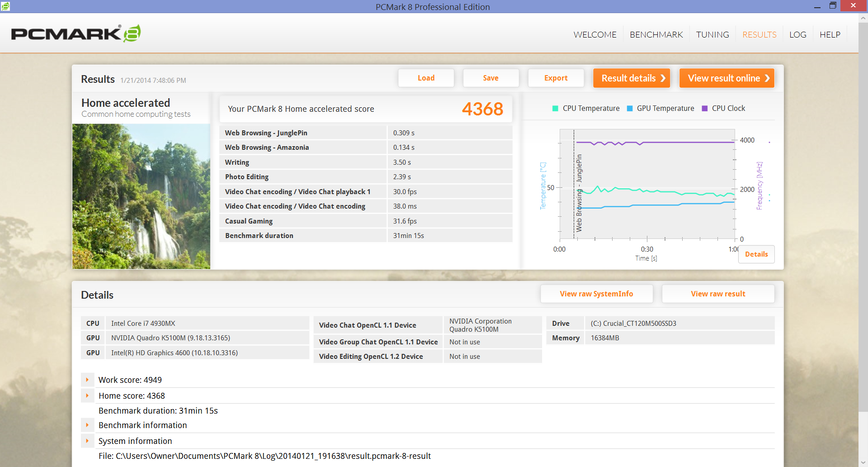Toggle the CPU Clock legend swatch
This screenshot has width=868, height=467.
(704, 109)
